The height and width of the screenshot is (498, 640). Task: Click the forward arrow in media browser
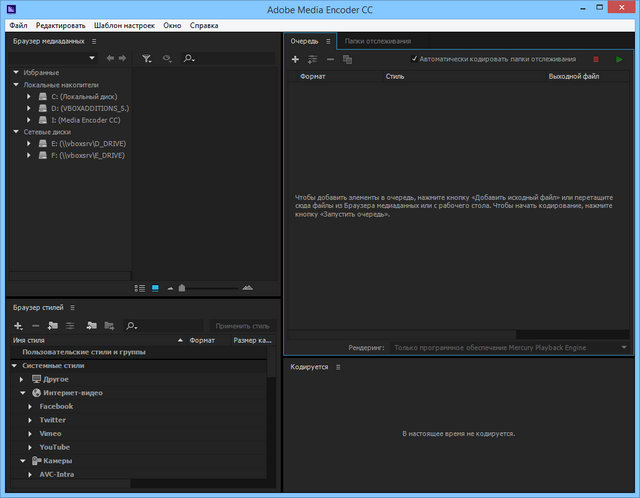click(122, 58)
